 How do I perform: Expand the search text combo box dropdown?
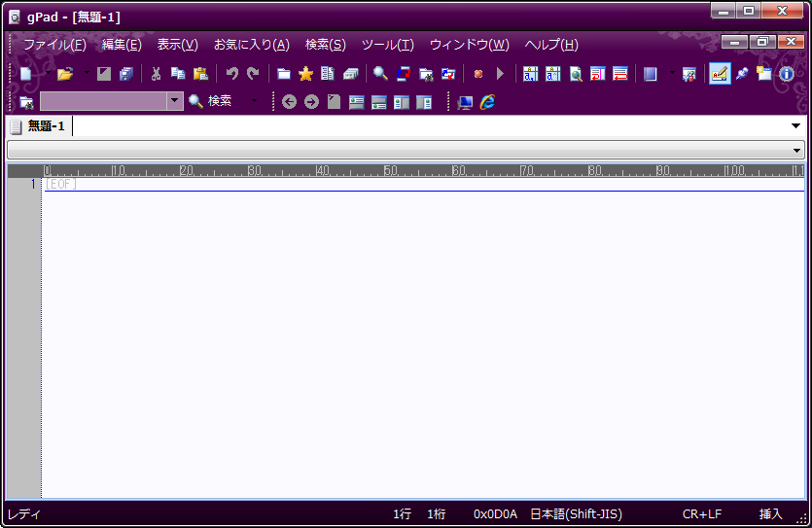click(x=175, y=101)
